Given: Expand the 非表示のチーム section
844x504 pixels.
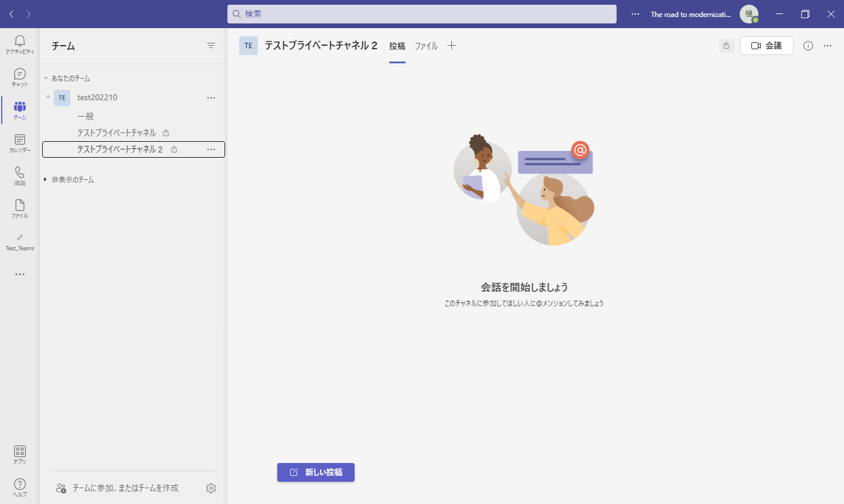Looking at the screenshot, I should [45, 179].
